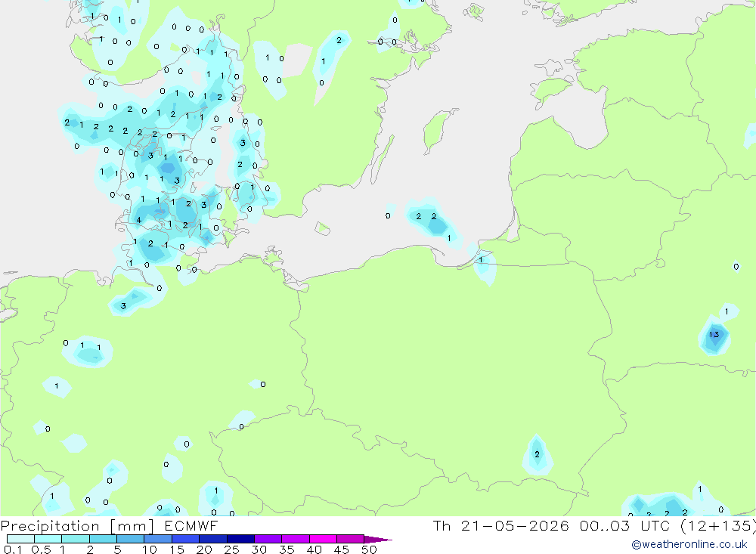Screen dimensions: 756x554
Task: Click the legend swatch between 15 and 20
Action: 186,539
